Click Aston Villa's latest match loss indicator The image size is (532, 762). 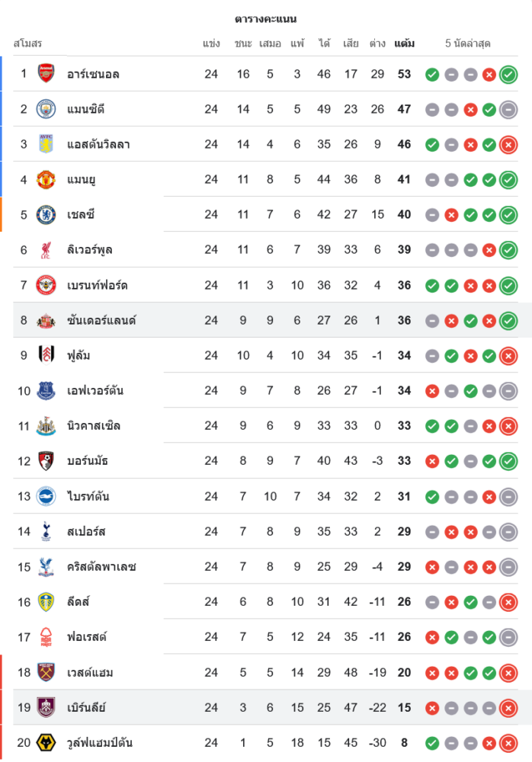pos(508,145)
